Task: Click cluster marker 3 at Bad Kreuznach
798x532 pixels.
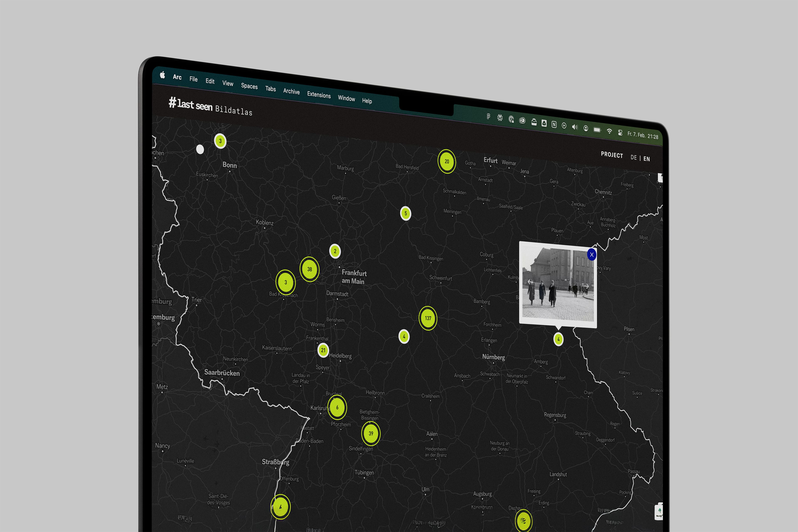Action: [x=285, y=282]
